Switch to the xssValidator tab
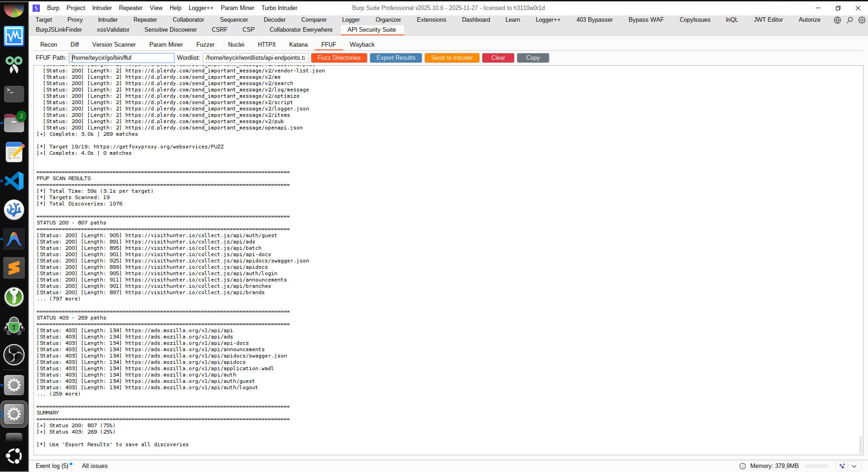The width and height of the screenshot is (868, 472). click(113, 29)
